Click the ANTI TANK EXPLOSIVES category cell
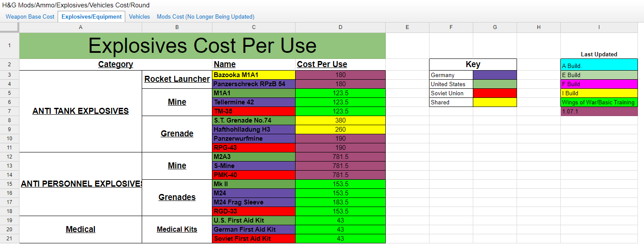 point(81,111)
